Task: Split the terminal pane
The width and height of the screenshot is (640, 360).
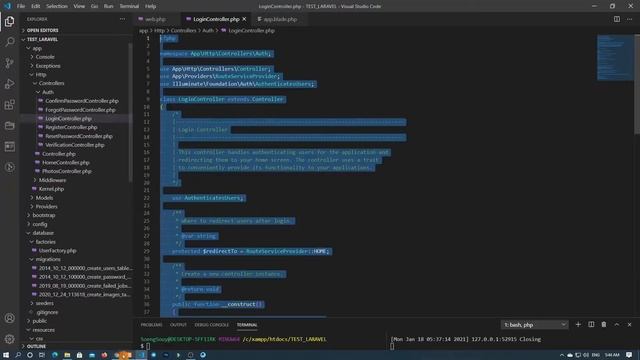Action: pyautogui.click(x=591, y=324)
